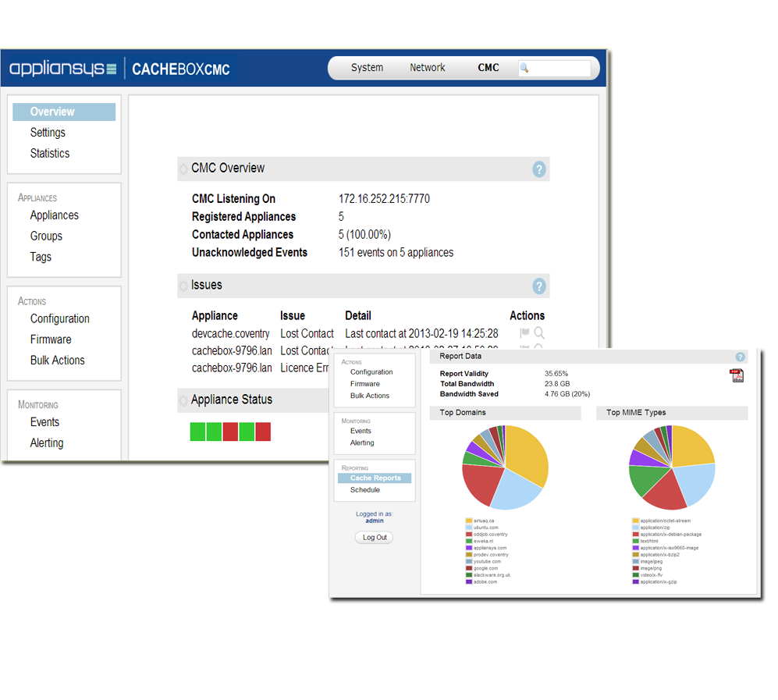Select Cache Reports in the Reporting menu
The image size is (778, 700).
pyautogui.click(x=375, y=478)
